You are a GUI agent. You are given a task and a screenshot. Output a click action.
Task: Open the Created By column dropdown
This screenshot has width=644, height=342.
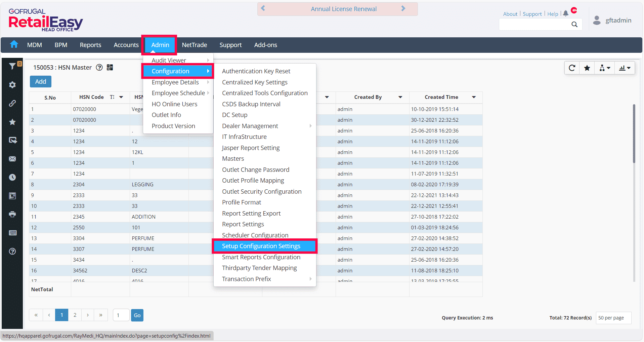[x=400, y=97]
